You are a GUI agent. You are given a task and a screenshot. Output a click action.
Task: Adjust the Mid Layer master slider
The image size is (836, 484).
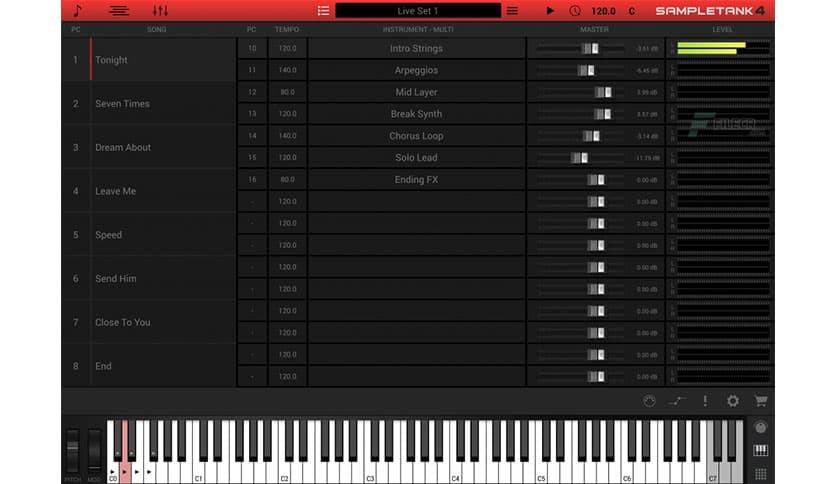click(x=603, y=92)
